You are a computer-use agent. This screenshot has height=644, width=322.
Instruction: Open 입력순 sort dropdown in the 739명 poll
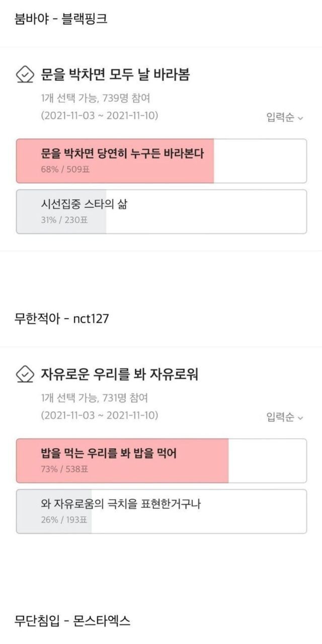pos(285,118)
